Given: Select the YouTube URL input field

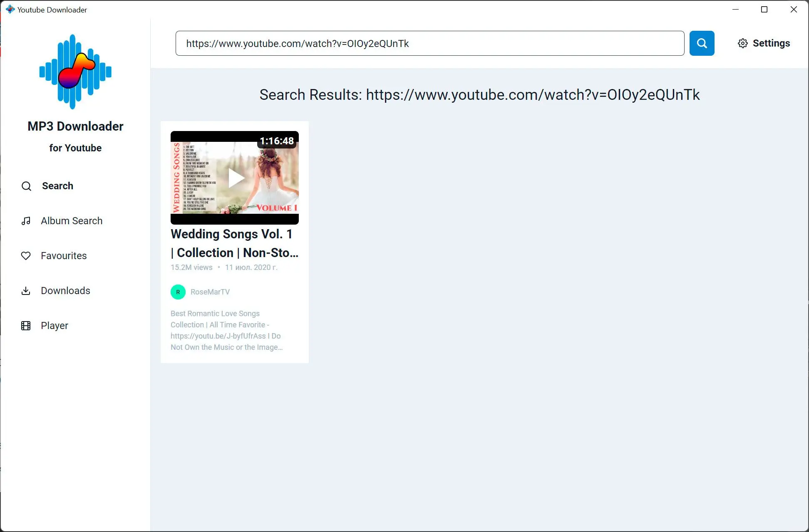Looking at the screenshot, I should pos(430,43).
